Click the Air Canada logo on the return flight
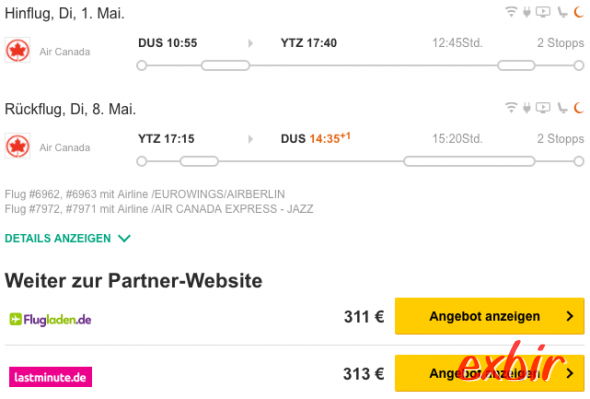The image size is (590, 399). pyautogui.click(x=17, y=146)
